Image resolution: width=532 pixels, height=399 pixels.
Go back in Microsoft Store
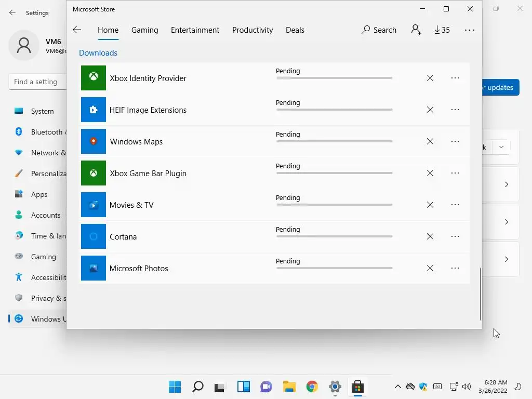(77, 30)
